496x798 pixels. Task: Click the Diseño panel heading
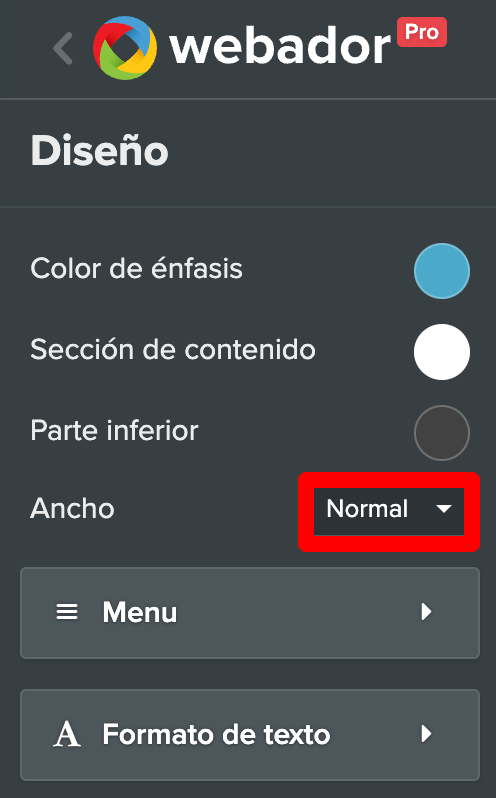coord(100,151)
